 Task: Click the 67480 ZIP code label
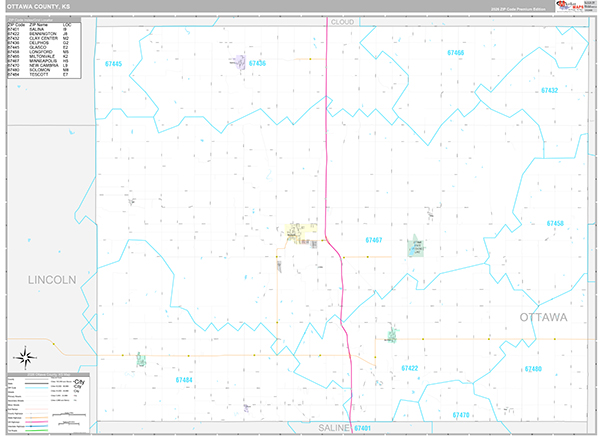click(x=533, y=369)
